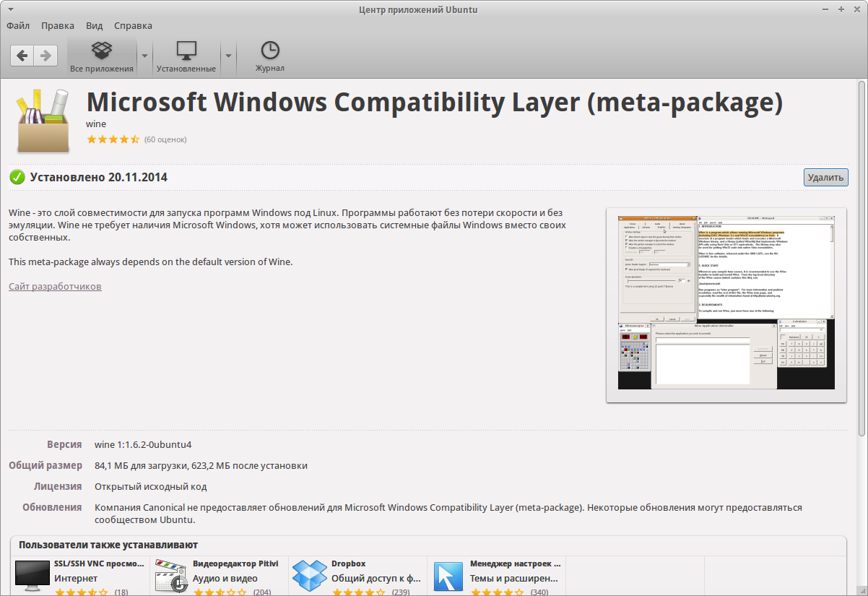Click the Forward arrow navigation button
The width and height of the screenshot is (868, 596).
click(x=45, y=56)
